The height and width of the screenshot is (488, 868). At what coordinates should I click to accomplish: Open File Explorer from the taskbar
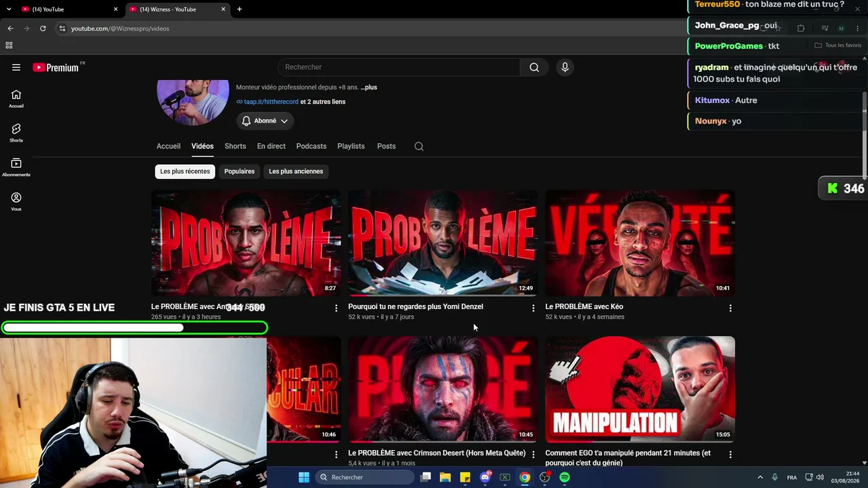click(445, 477)
